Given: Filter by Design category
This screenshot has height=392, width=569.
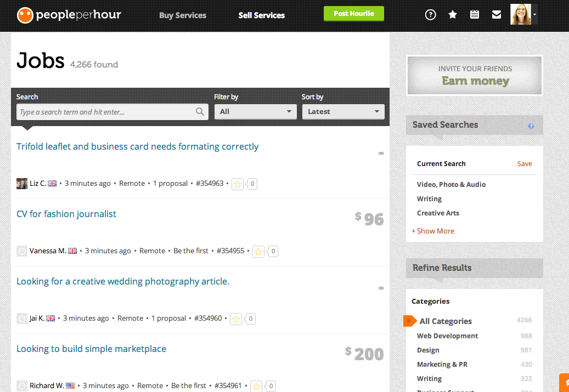Looking at the screenshot, I should click(x=428, y=350).
